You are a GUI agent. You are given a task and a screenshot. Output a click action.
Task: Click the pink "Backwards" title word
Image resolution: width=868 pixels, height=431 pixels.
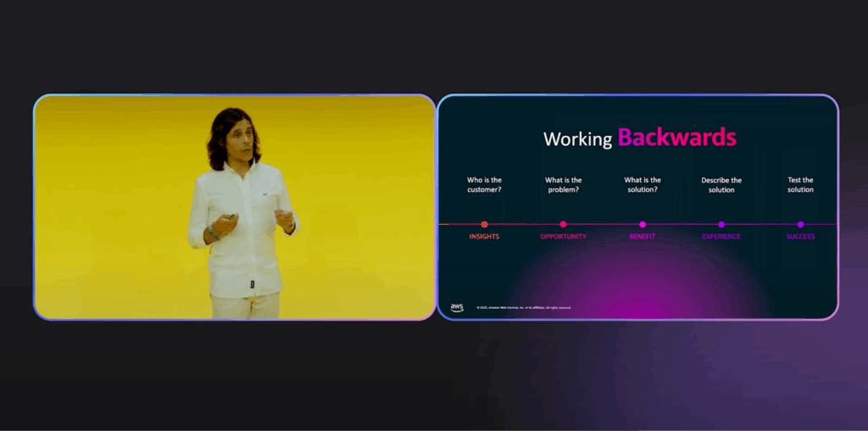click(x=676, y=137)
